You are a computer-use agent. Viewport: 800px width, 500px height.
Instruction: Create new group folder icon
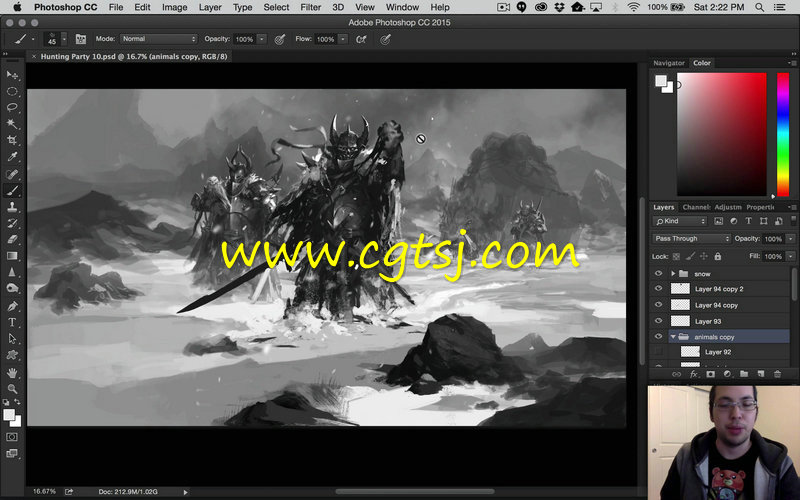click(744, 374)
